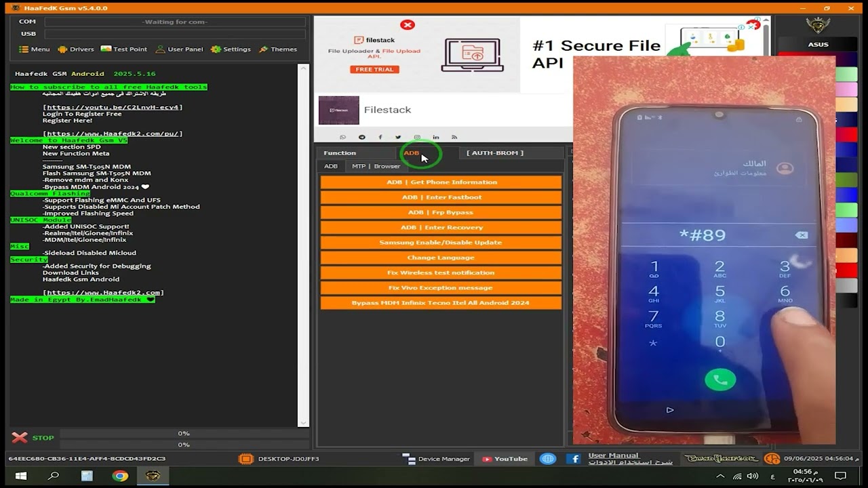Open the User Manual link
Viewport: 868px width, 488px height.
click(x=630, y=459)
